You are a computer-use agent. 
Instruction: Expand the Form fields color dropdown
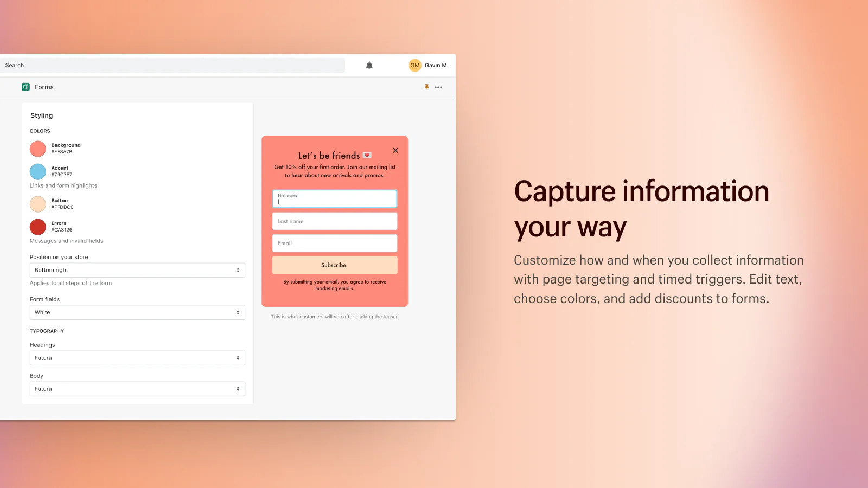[137, 312]
